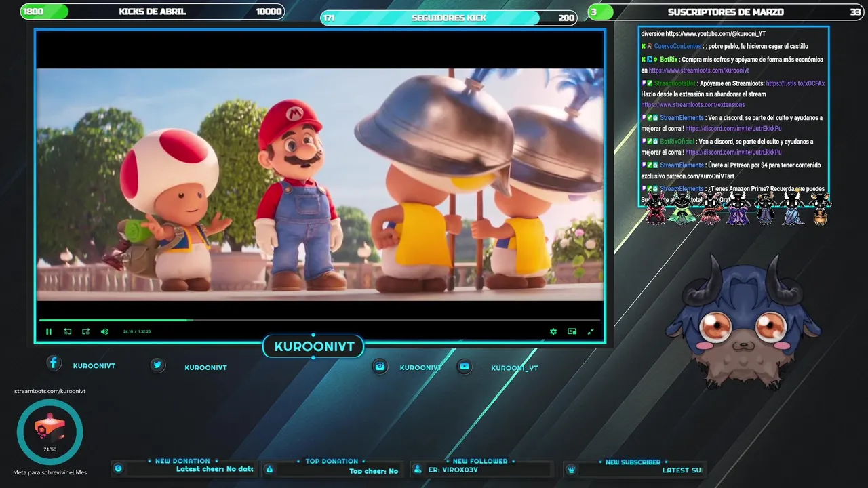The width and height of the screenshot is (868, 488).
Task: Click the New Donation coin icon
Action: click(x=118, y=468)
